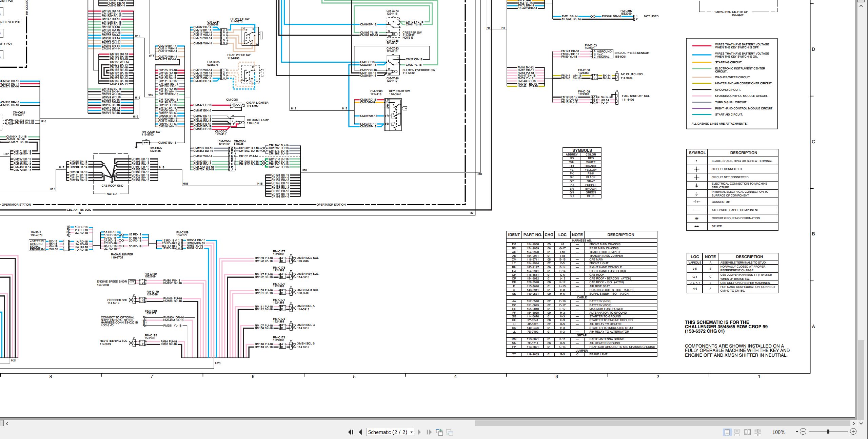Image resolution: width=868 pixels, height=439 pixels.
Task: Switch to two-page continuous layout
Action: pos(757,432)
